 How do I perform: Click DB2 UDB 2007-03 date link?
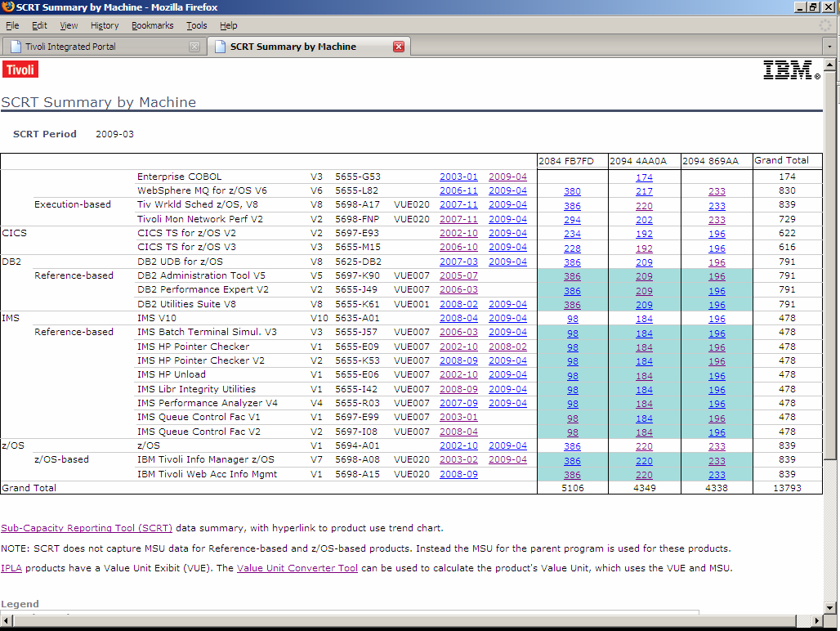pos(458,262)
